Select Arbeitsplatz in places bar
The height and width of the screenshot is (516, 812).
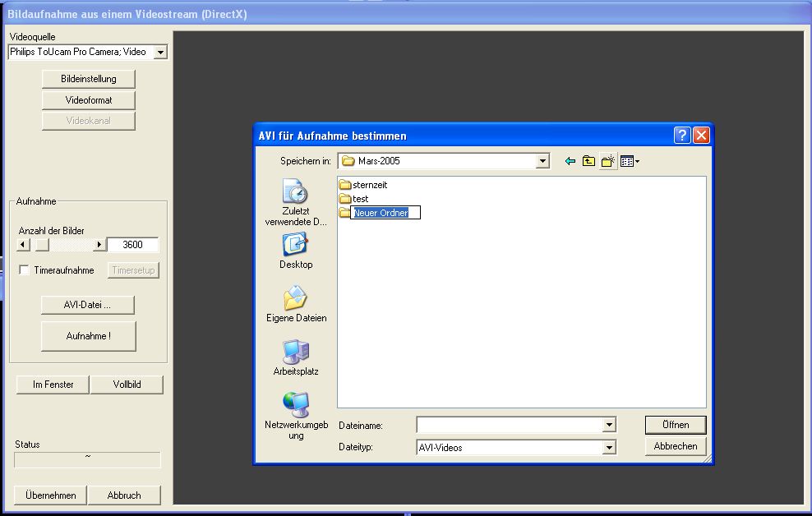point(296,357)
